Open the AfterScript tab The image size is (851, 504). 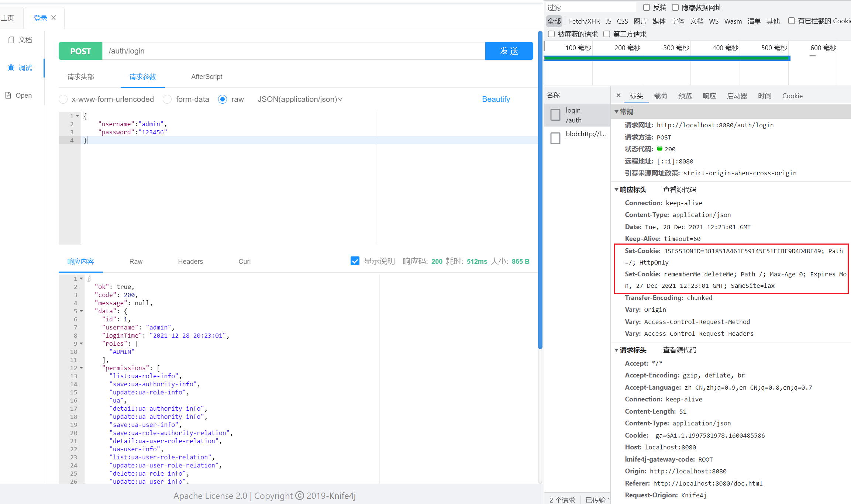point(207,77)
